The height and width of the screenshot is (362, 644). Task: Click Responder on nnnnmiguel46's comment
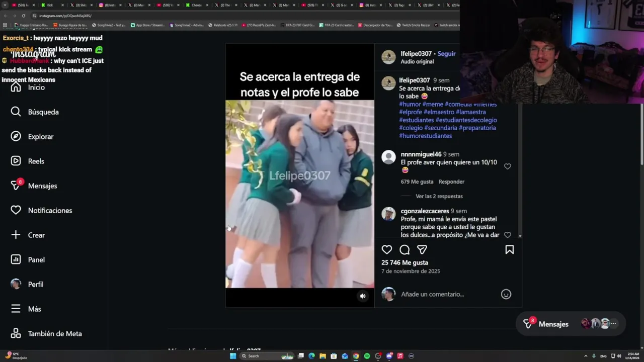451,182
